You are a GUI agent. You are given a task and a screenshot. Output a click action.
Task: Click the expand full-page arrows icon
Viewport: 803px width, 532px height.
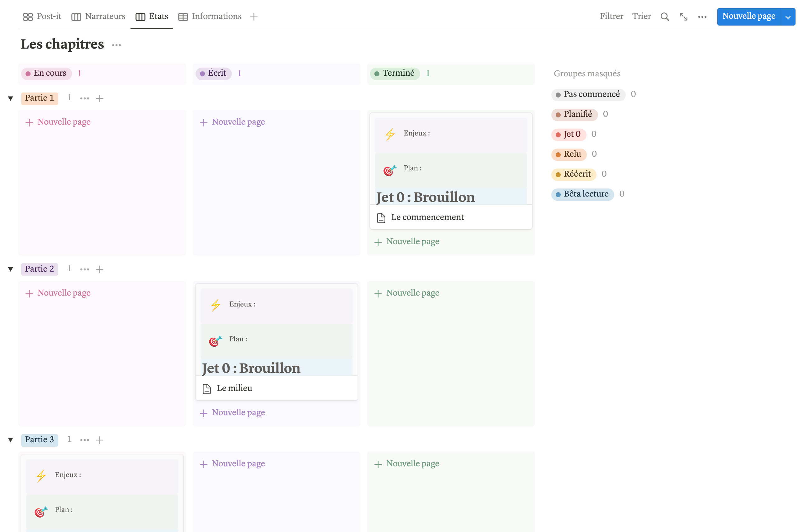683,17
